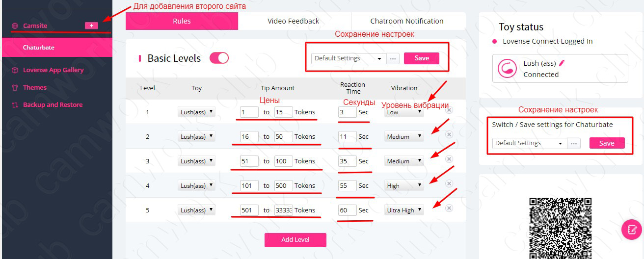Click the three-dots button in Switch / Save panel
Screen dimensions: 644x259
573,143
